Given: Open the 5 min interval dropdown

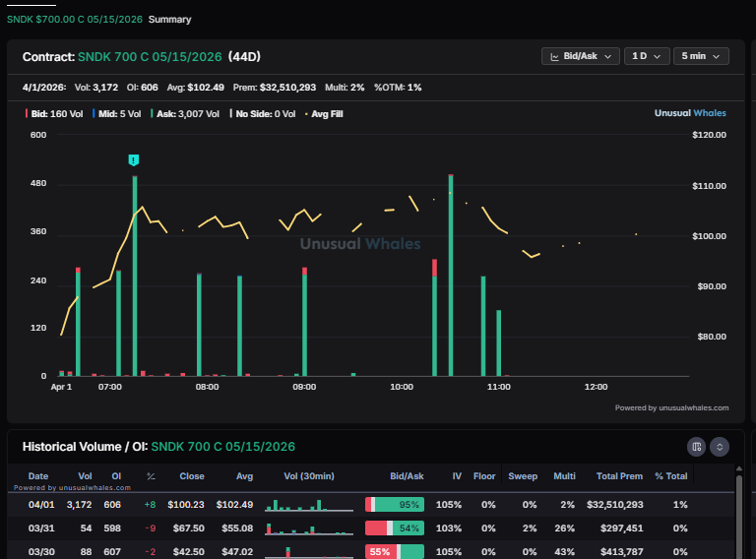Looking at the screenshot, I should (701, 56).
